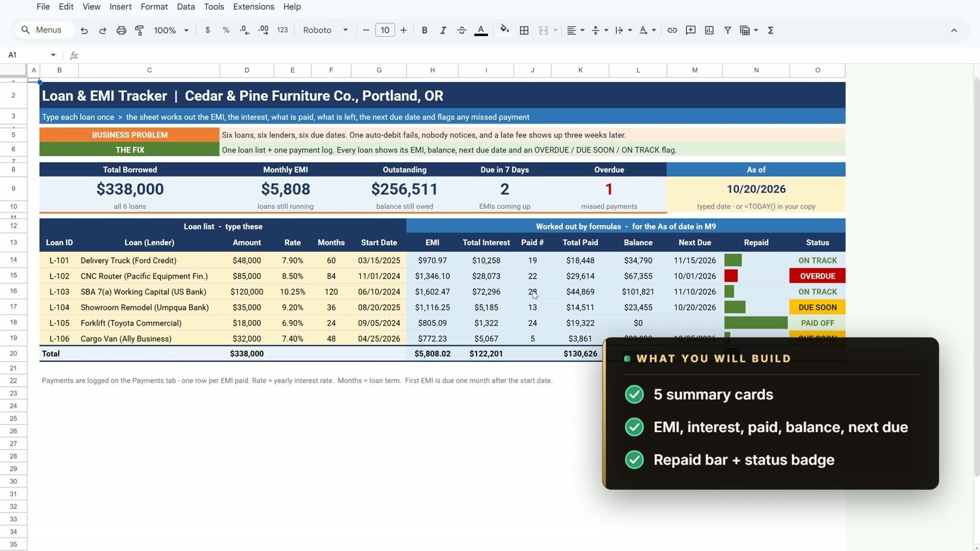980x551 pixels.
Task: Click Total Borrowed value $338,000
Action: [x=130, y=189]
